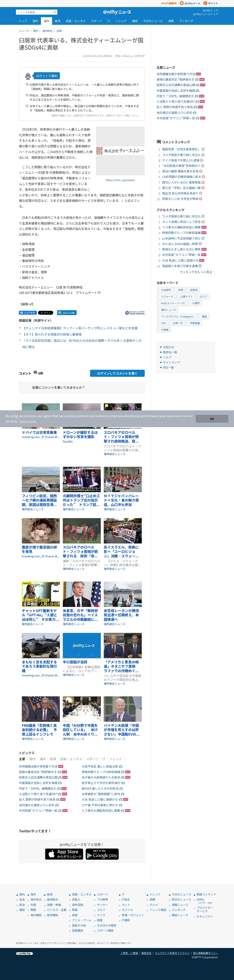Open 農家が畑で数百個の卵を発見 thumbnail
The height and width of the screenshot is (980, 234).
pos(41,531)
